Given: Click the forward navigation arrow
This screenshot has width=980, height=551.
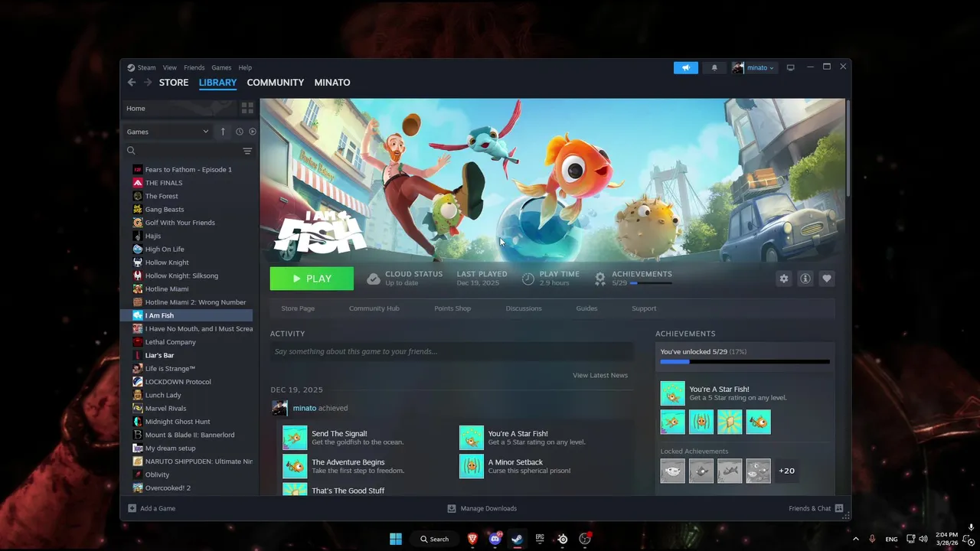Looking at the screenshot, I should [148, 83].
